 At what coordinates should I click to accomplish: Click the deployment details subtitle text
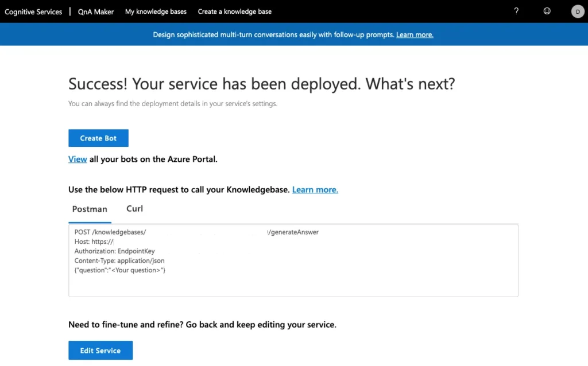tap(173, 104)
